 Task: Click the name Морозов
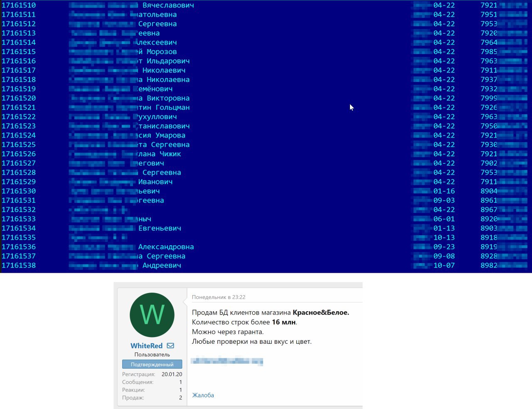pyautogui.click(x=162, y=52)
